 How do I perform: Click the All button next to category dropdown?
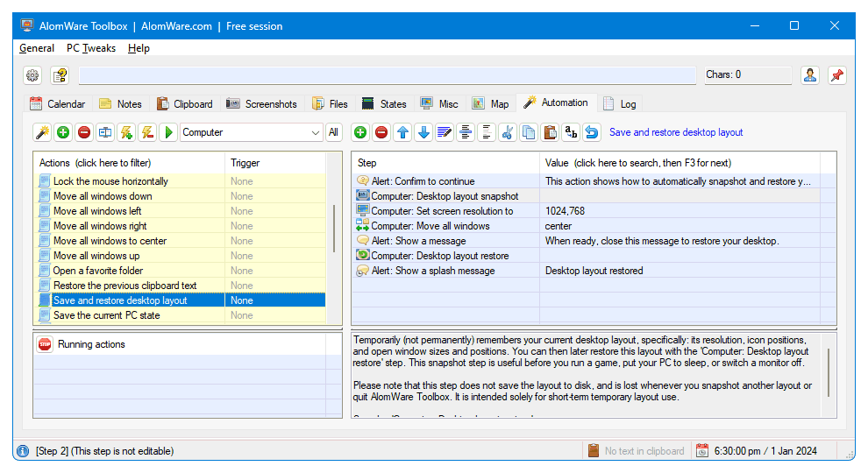tap(333, 132)
